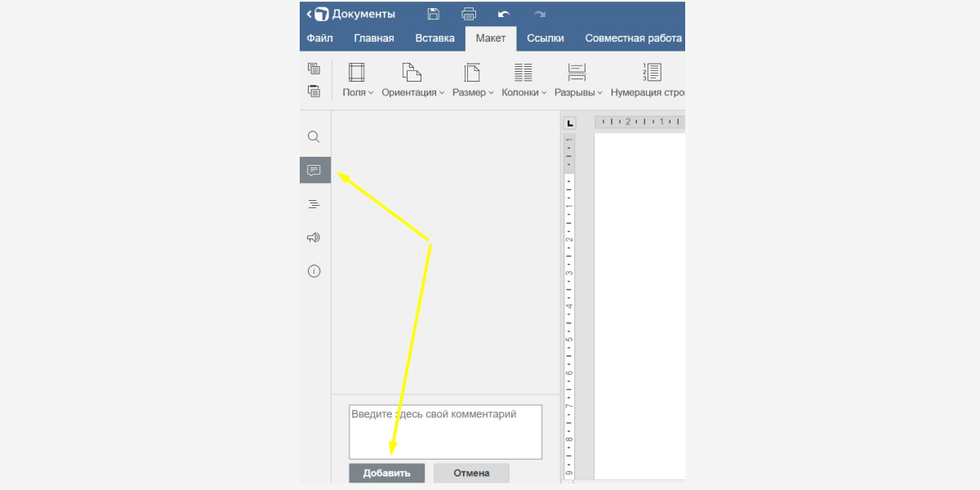Switch to the Вставка tab
The width and height of the screenshot is (980, 490).
click(x=434, y=38)
